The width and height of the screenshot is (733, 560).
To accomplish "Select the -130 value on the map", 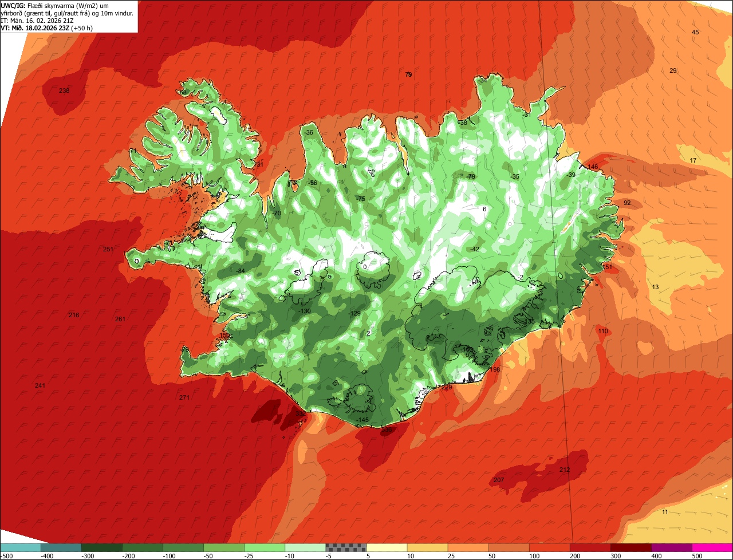I will tap(305, 311).
